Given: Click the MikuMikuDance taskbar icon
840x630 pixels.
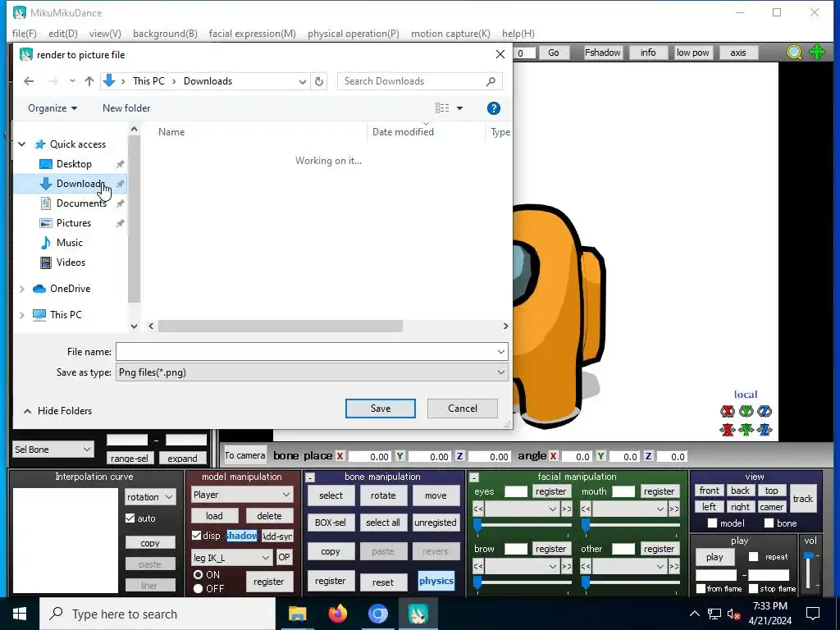Looking at the screenshot, I should [418, 614].
